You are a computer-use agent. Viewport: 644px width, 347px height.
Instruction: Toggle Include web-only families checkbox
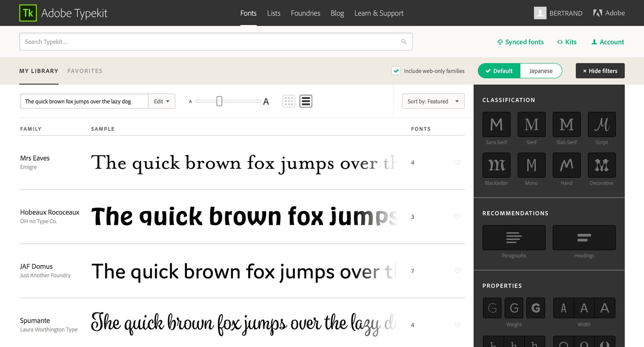(396, 71)
